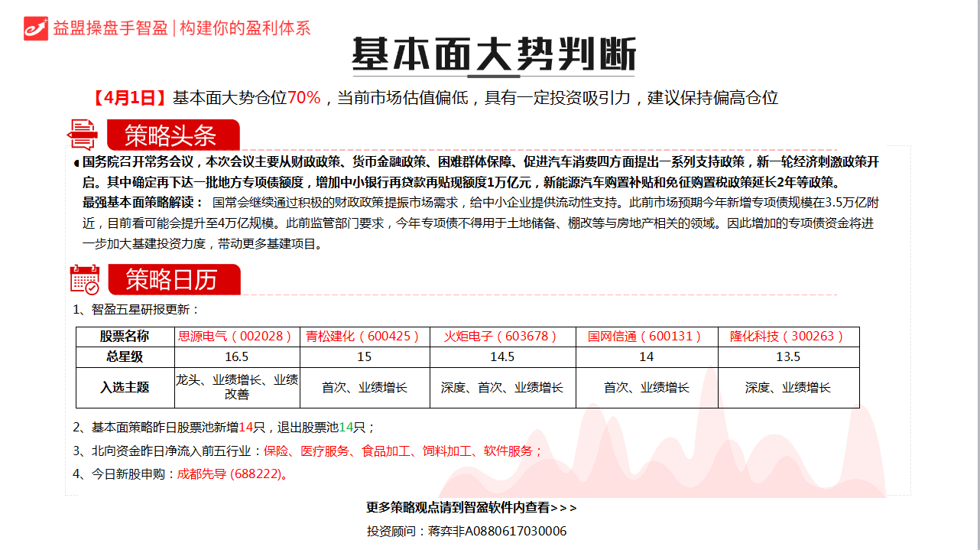Open stock 火炬电子 (603678)
Image resolution: width=980 pixels, height=550 pixels.
point(501,337)
